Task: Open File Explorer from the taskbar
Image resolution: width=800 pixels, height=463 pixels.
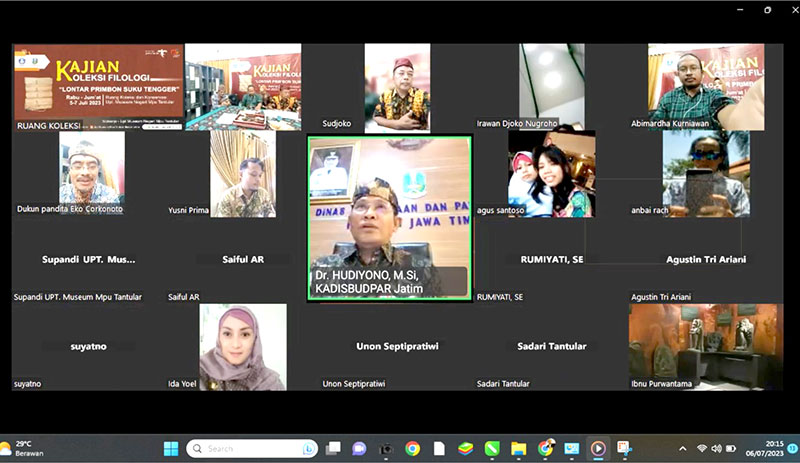Action: click(518, 448)
